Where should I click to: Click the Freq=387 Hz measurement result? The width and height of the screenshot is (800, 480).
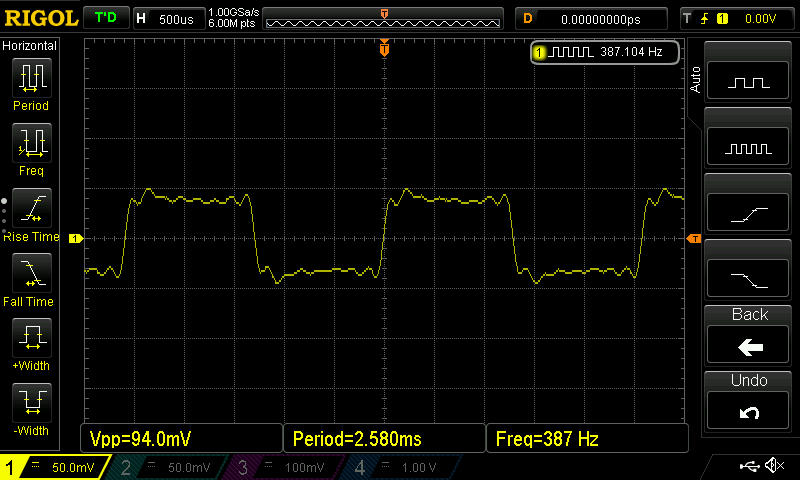(x=587, y=438)
